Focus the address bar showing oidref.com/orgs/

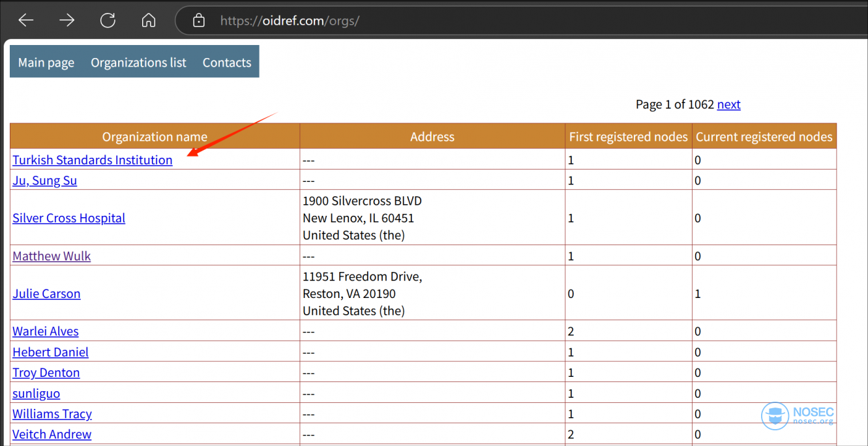(x=522, y=21)
